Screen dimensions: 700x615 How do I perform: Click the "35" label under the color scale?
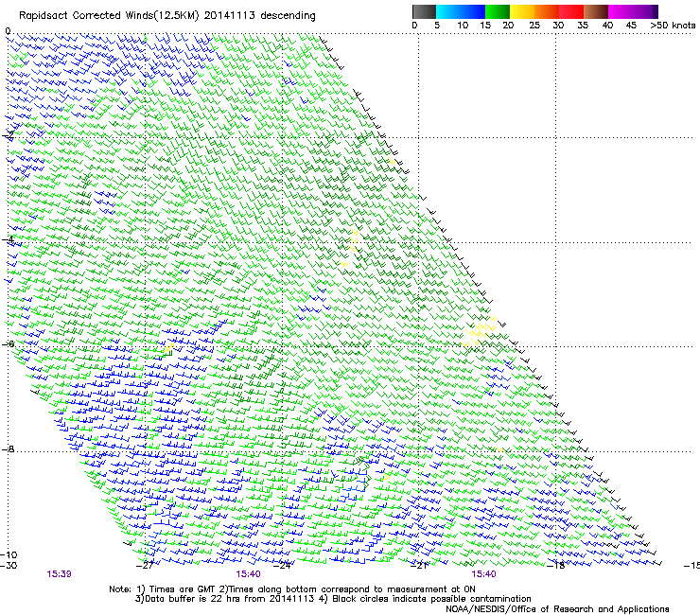click(583, 26)
